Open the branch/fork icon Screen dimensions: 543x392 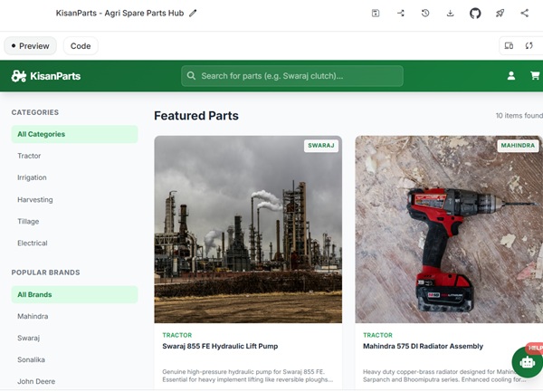401,14
